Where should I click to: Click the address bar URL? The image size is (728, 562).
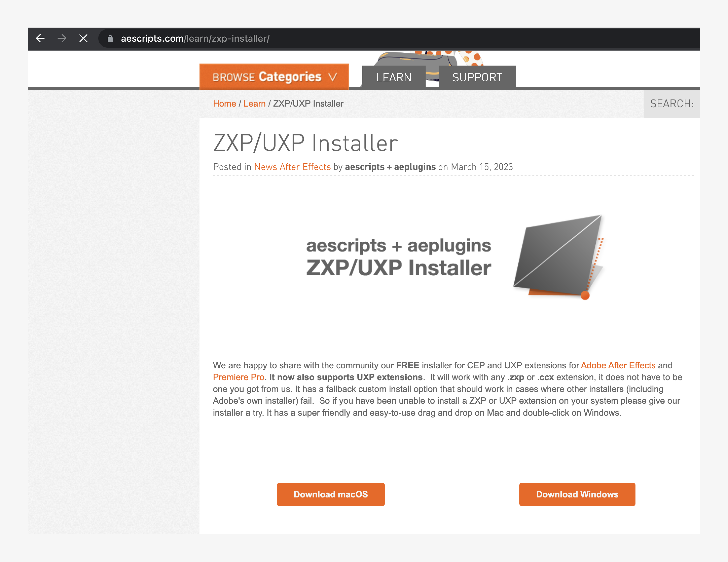tap(195, 39)
